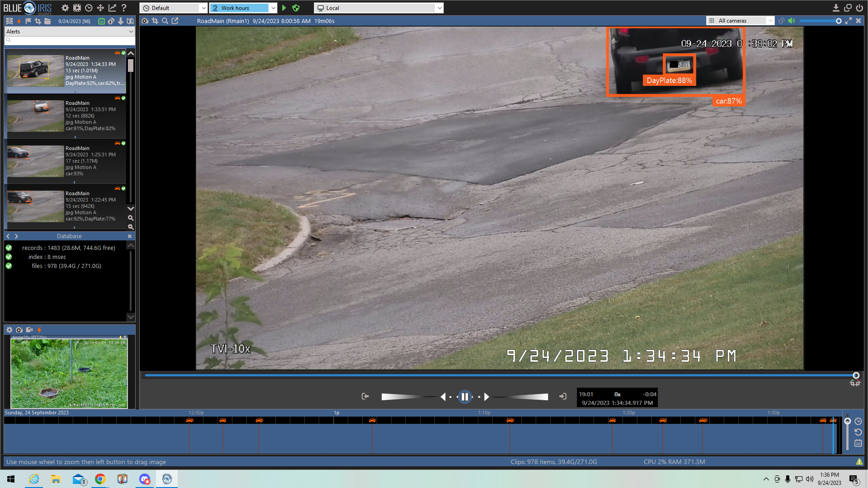This screenshot has width=868, height=488.
Task: Open the Local server dropdown
Action: (x=379, y=8)
